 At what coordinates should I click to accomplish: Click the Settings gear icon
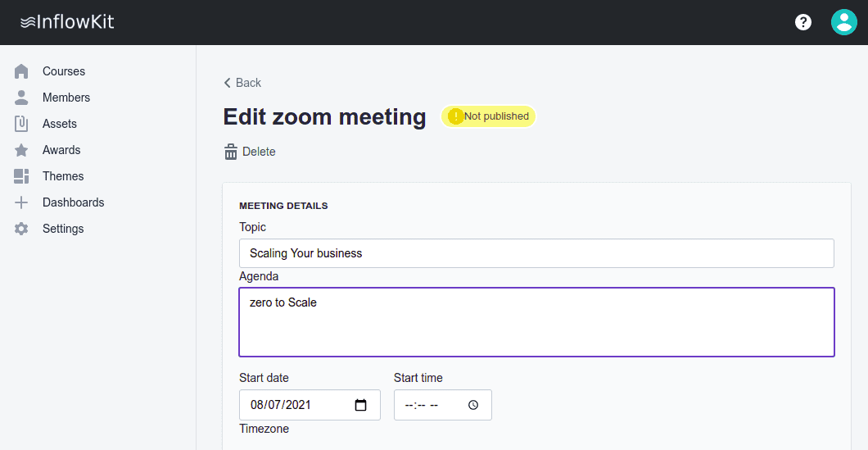(x=22, y=229)
